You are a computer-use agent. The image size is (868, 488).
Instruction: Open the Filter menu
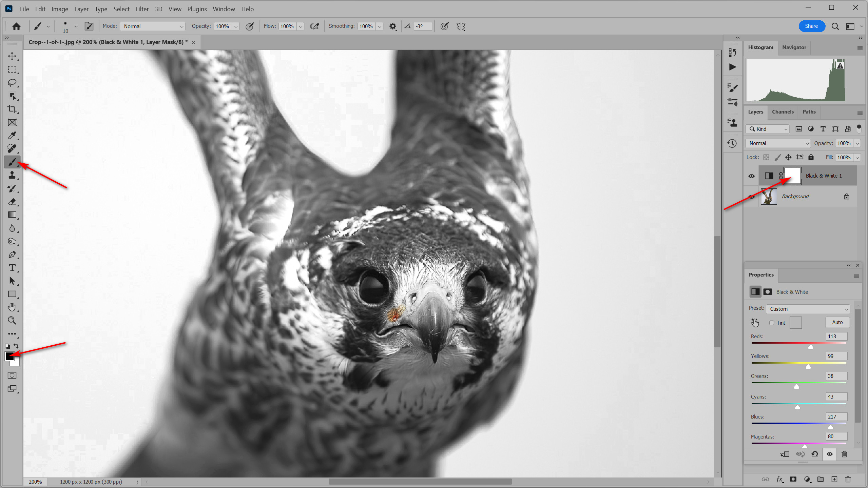click(x=142, y=9)
